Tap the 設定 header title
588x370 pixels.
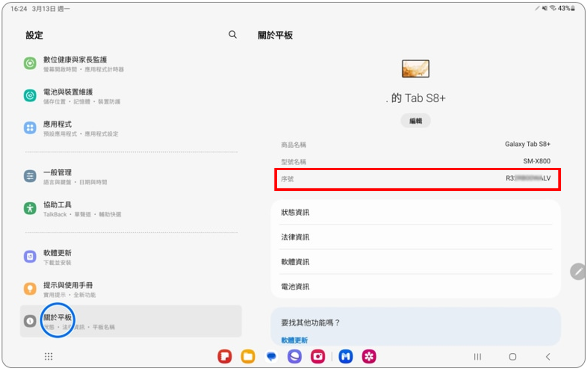coord(34,35)
